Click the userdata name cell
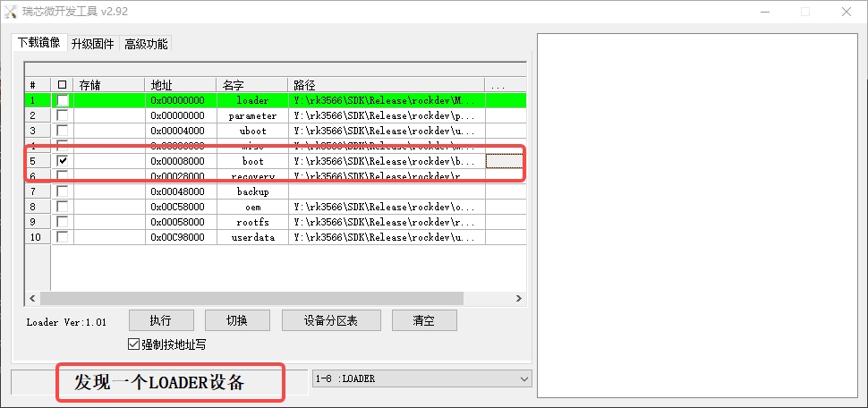The image size is (868, 408). tap(252, 237)
